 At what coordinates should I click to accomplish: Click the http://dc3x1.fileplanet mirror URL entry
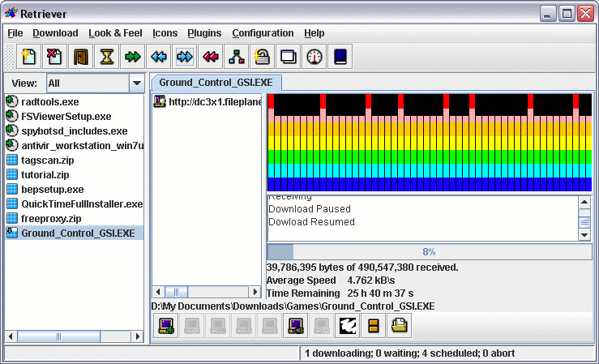click(208, 102)
